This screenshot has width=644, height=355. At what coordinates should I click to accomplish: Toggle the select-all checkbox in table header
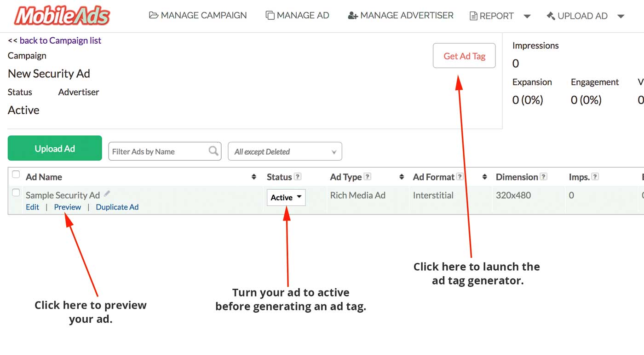coord(16,175)
